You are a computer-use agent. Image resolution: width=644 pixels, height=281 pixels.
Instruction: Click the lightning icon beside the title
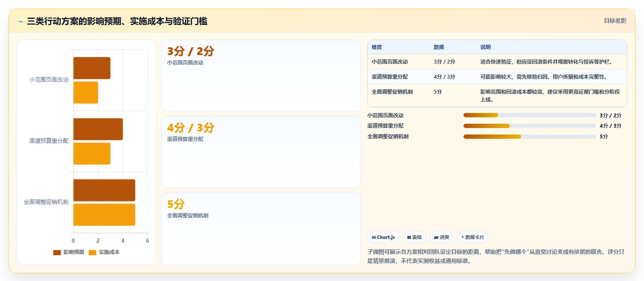pyautogui.click(x=20, y=21)
